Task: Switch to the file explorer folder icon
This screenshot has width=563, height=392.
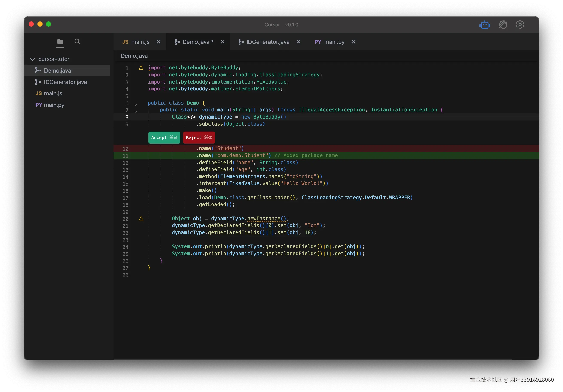Action: (x=60, y=41)
